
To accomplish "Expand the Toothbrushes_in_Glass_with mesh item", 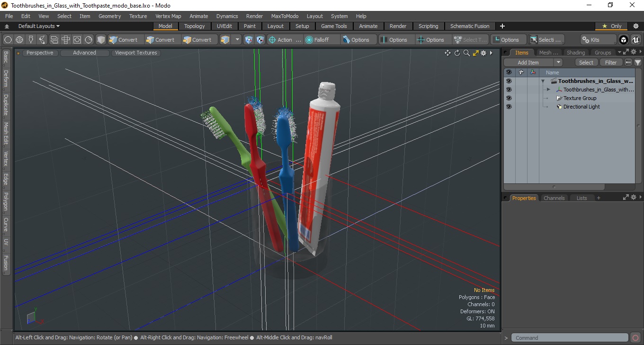I will click(548, 90).
